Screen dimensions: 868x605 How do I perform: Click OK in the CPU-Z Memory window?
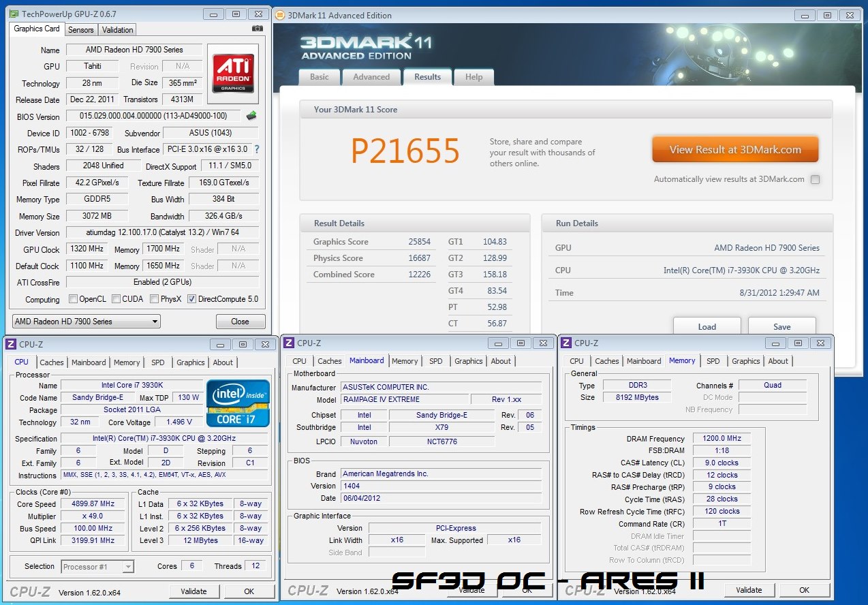(x=805, y=590)
